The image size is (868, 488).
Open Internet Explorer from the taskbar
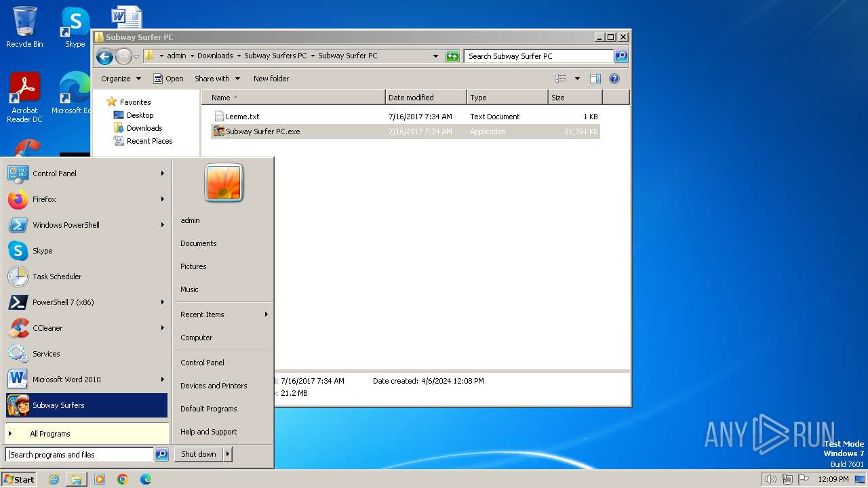point(54,479)
